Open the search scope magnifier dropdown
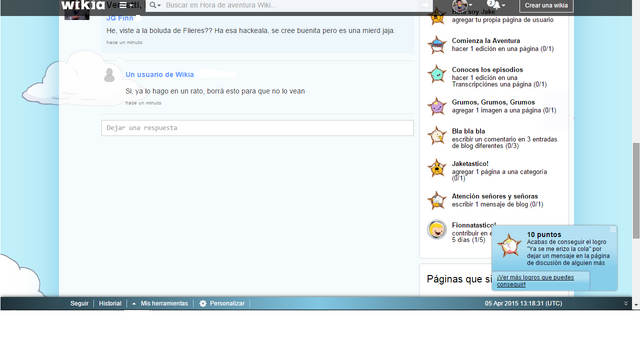This screenshot has height=360, width=640. 155,5
